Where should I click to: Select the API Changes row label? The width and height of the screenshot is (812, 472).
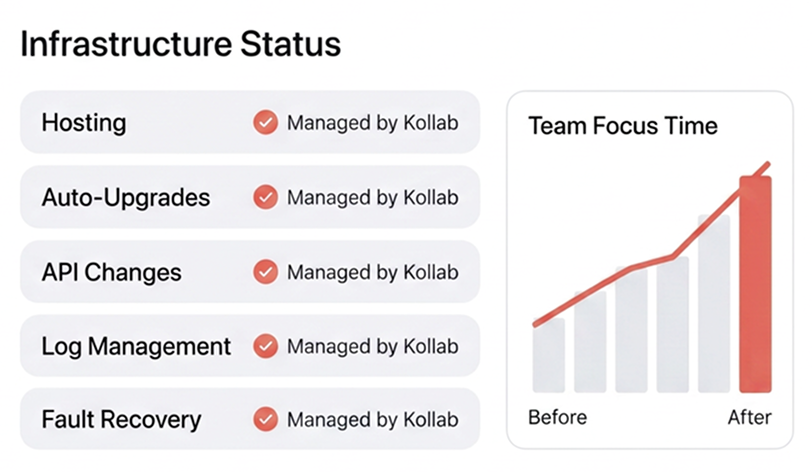click(x=111, y=273)
